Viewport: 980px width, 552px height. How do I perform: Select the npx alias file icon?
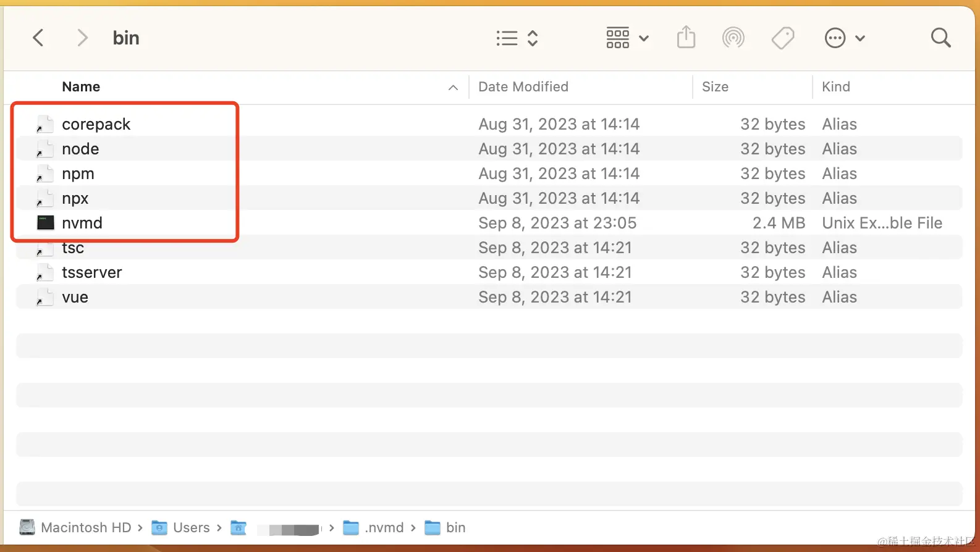click(x=45, y=198)
